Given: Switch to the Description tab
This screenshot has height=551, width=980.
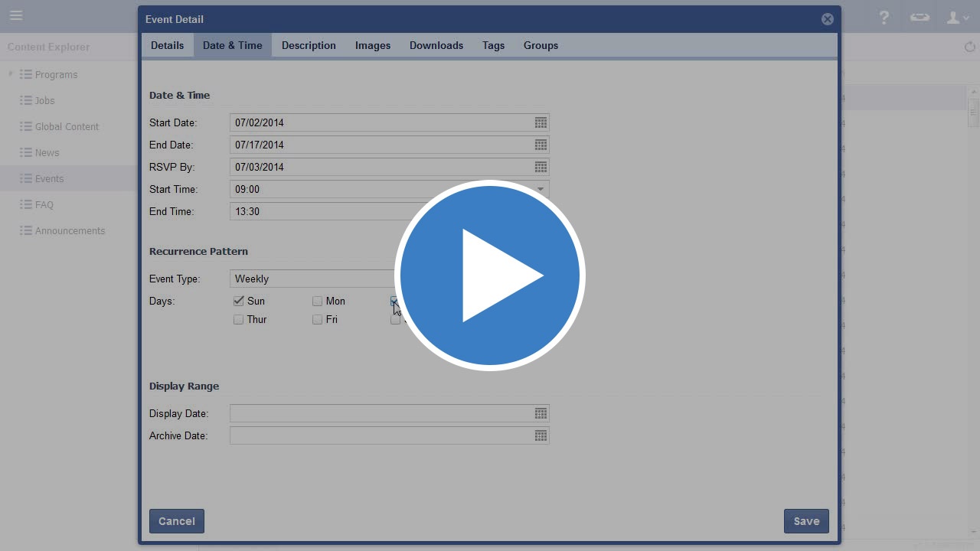Looking at the screenshot, I should click(309, 45).
